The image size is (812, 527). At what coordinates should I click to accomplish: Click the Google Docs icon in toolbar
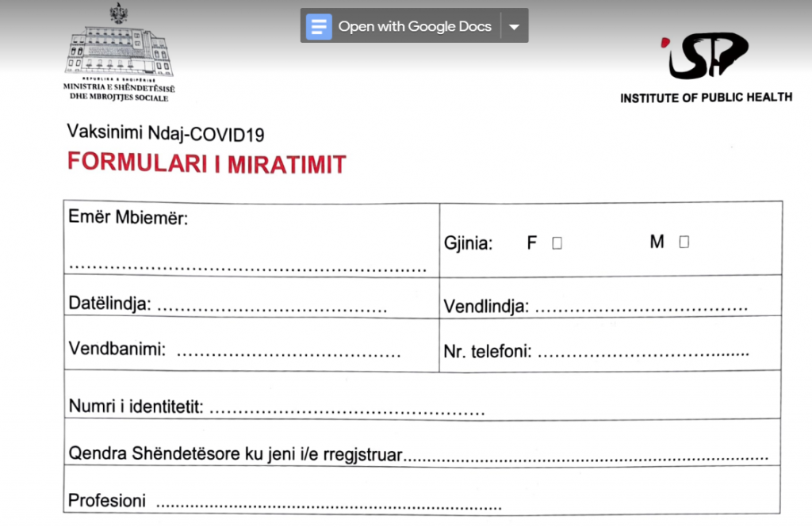pyautogui.click(x=319, y=26)
